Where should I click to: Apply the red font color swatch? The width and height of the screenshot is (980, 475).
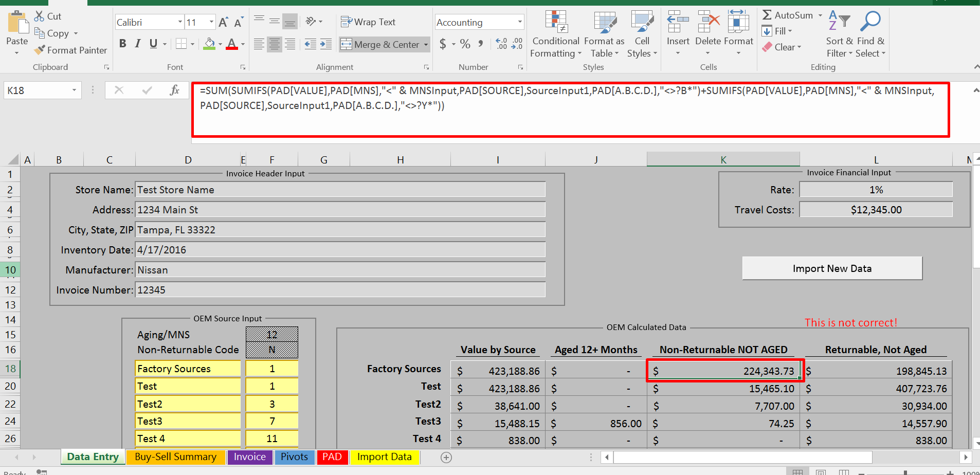[232, 44]
